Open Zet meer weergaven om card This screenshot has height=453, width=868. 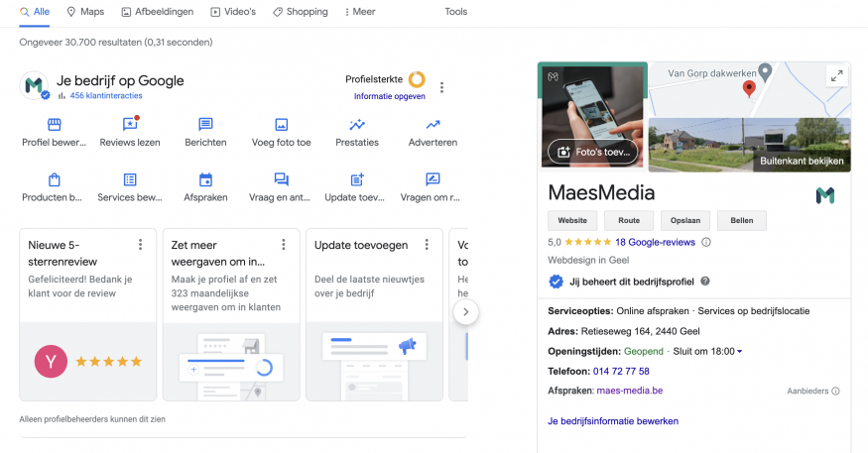coord(231,314)
